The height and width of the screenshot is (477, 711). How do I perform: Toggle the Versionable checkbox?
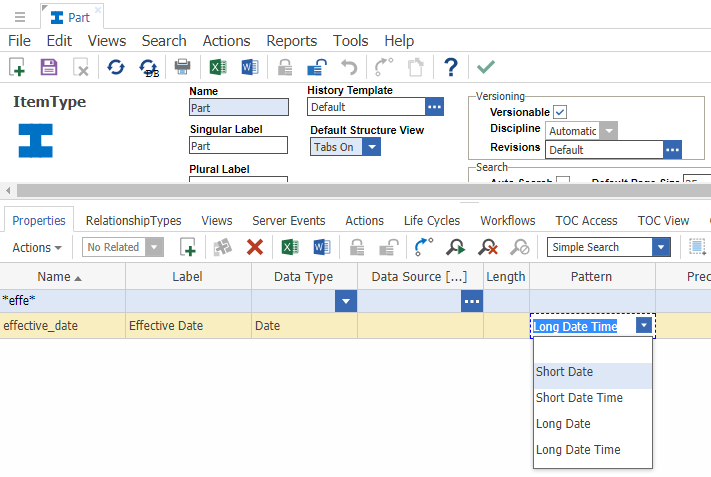coord(560,112)
